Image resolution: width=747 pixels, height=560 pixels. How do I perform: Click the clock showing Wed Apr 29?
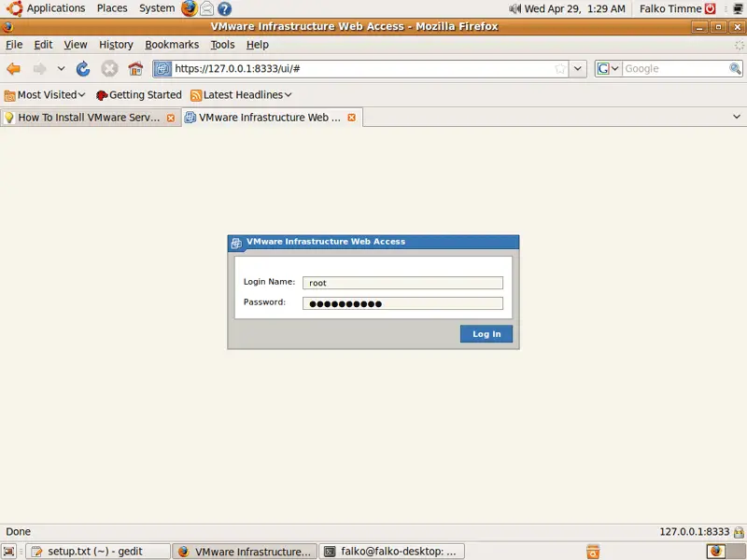coord(574,8)
